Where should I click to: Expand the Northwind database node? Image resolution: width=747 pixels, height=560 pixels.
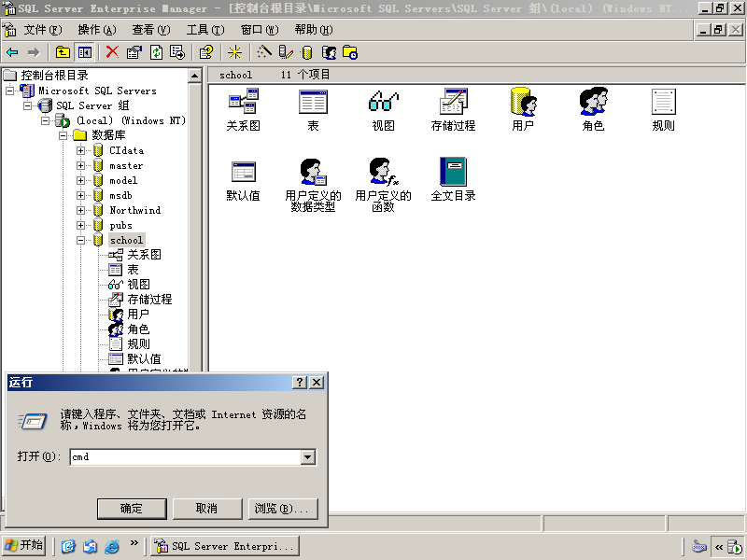click(x=80, y=210)
